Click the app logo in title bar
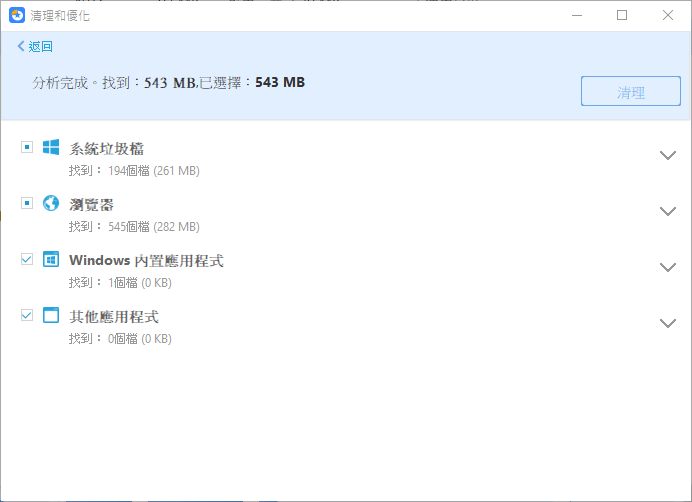692x502 pixels. click(x=17, y=15)
